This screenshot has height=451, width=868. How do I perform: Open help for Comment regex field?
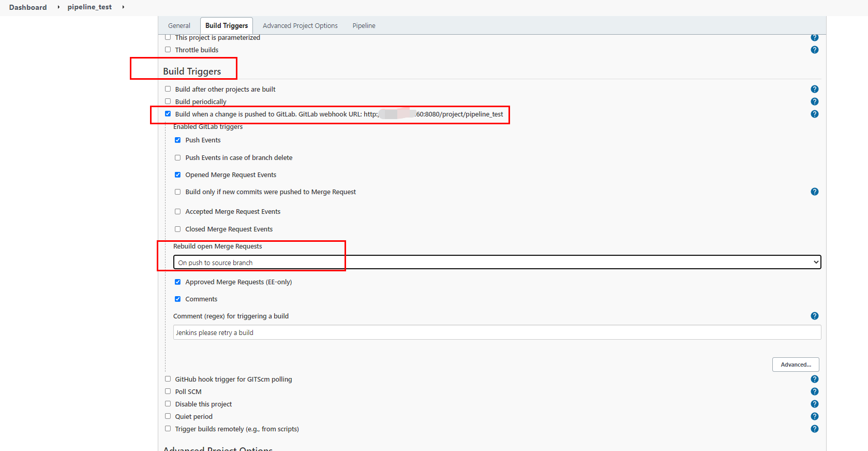[x=815, y=316]
